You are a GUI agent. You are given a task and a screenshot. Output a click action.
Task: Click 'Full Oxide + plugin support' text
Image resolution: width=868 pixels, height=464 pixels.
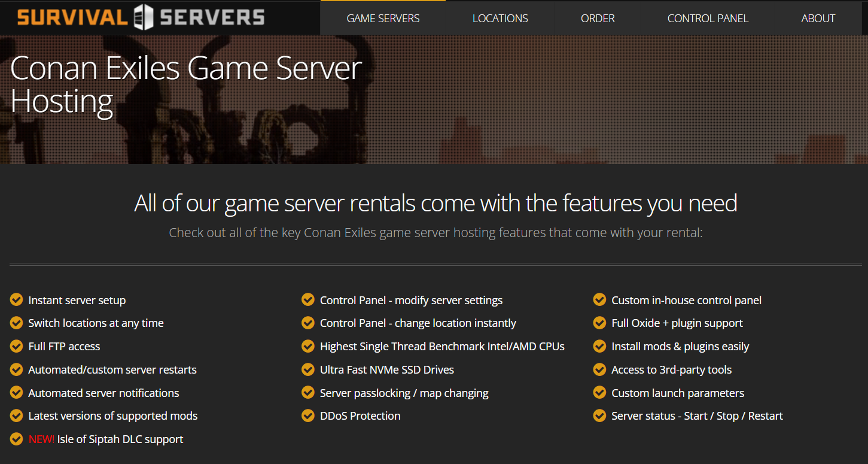(677, 323)
